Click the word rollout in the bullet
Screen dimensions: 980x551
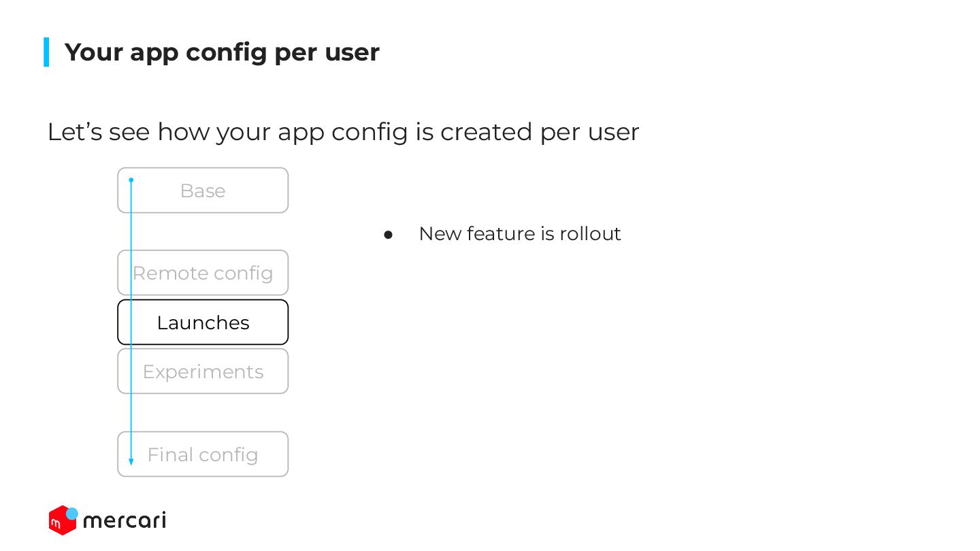591,234
